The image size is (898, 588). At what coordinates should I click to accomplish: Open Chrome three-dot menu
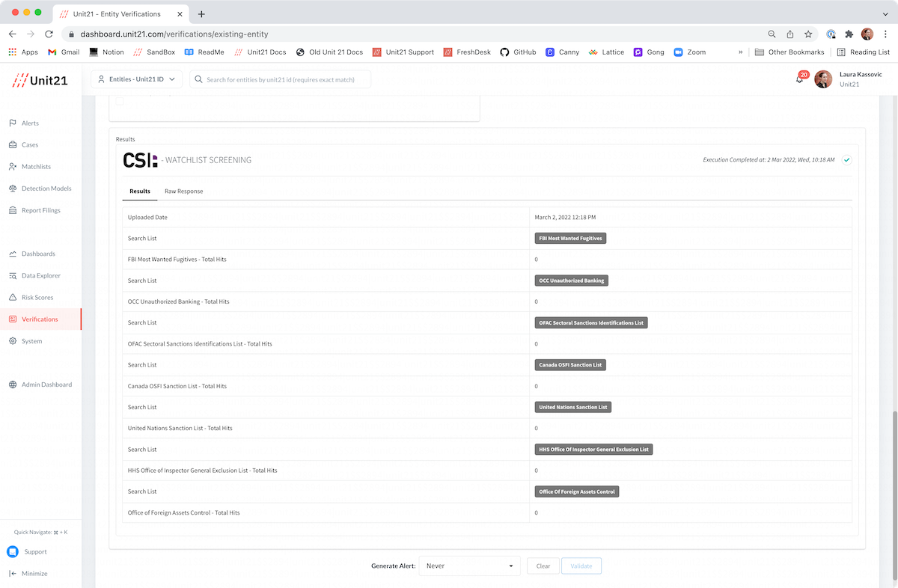click(x=885, y=34)
